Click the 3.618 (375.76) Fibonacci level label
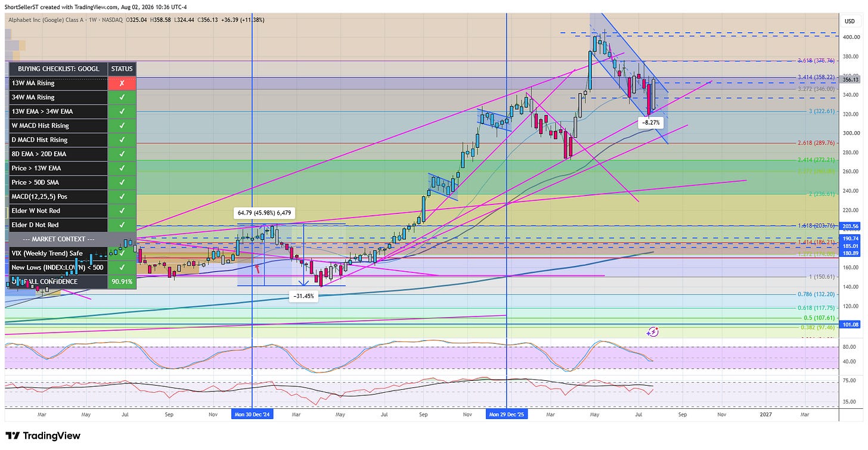The height and width of the screenshot is (450, 868). coord(817,61)
